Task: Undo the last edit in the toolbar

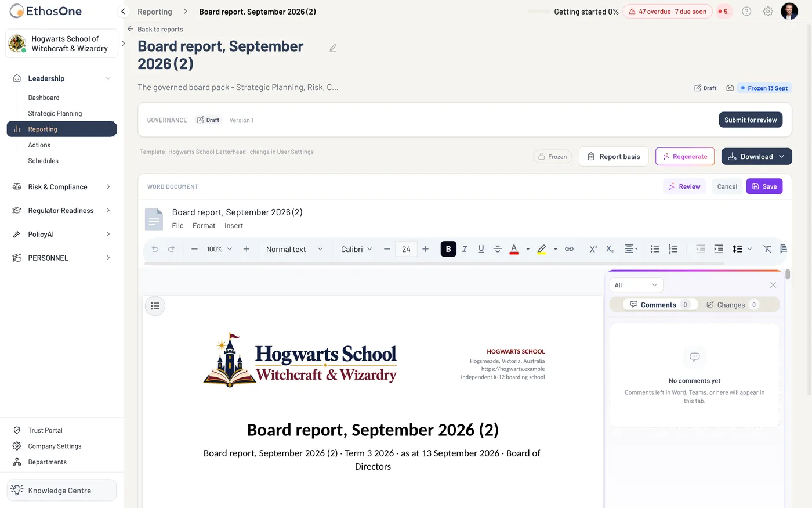Action: point(155,249)
